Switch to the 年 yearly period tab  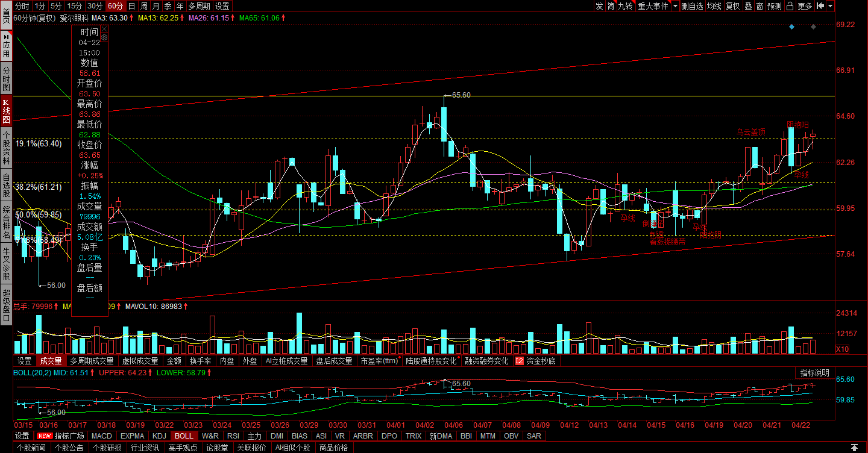click(x=180, y=6)
